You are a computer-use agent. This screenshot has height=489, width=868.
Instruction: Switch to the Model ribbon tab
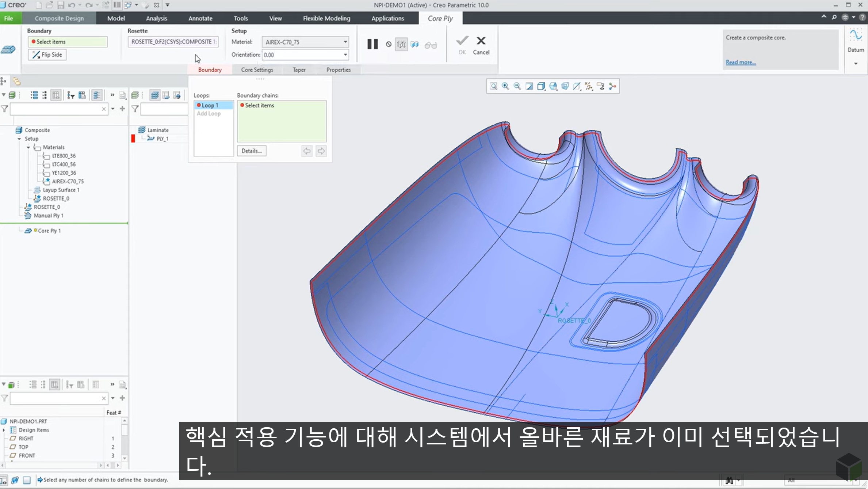[x=116, y=18]
